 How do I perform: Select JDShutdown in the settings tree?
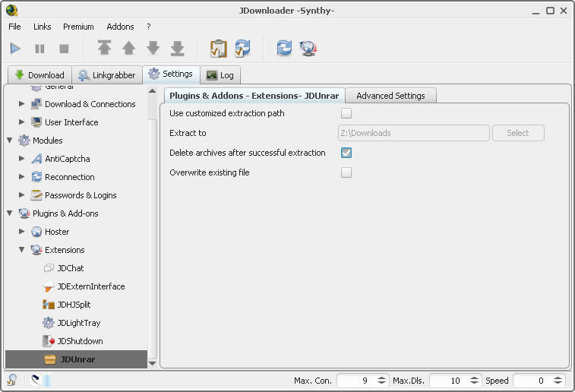(80, 341)
